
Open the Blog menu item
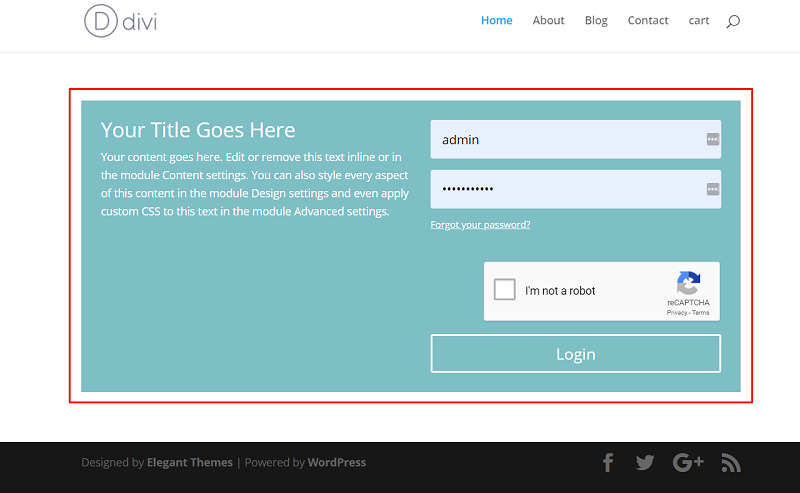(596, 20)
